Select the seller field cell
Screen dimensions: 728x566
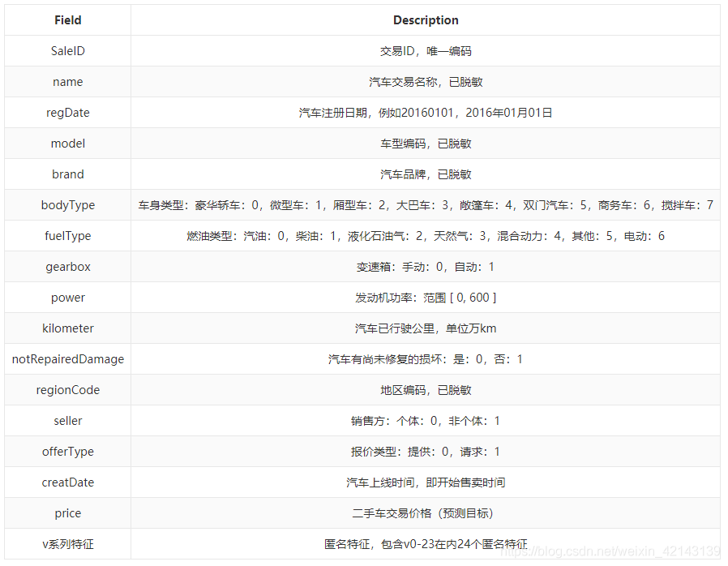point(67,420)
